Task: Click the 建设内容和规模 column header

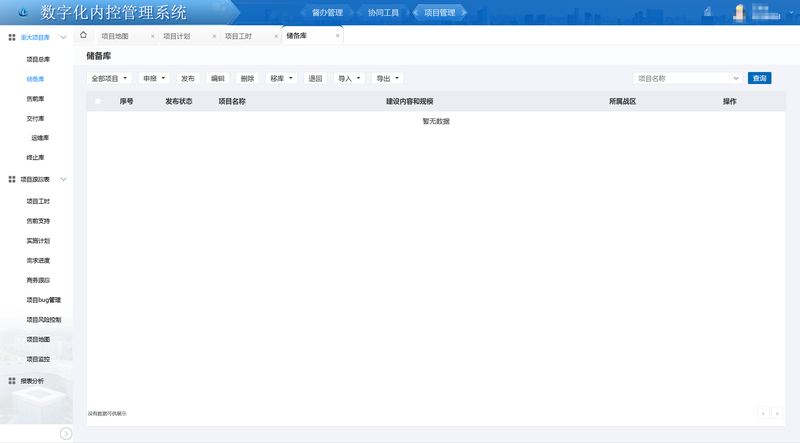Action: (x=409, y=101)
